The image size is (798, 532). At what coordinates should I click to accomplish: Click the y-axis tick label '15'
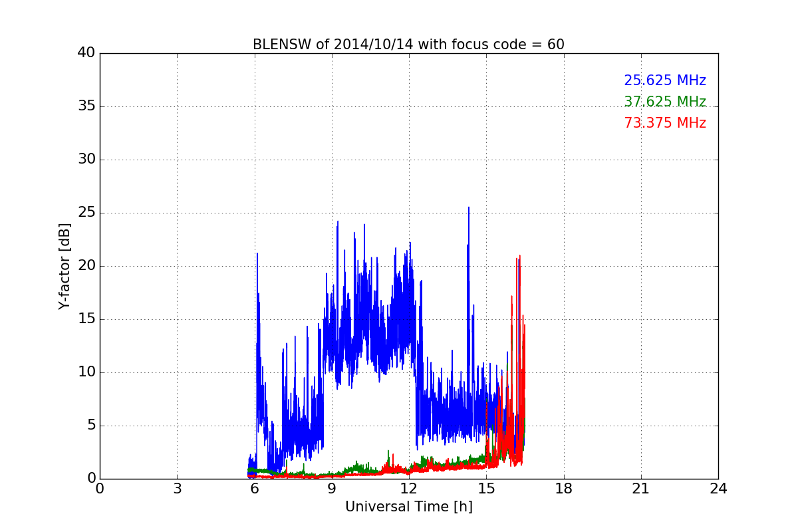click(86, 319)
